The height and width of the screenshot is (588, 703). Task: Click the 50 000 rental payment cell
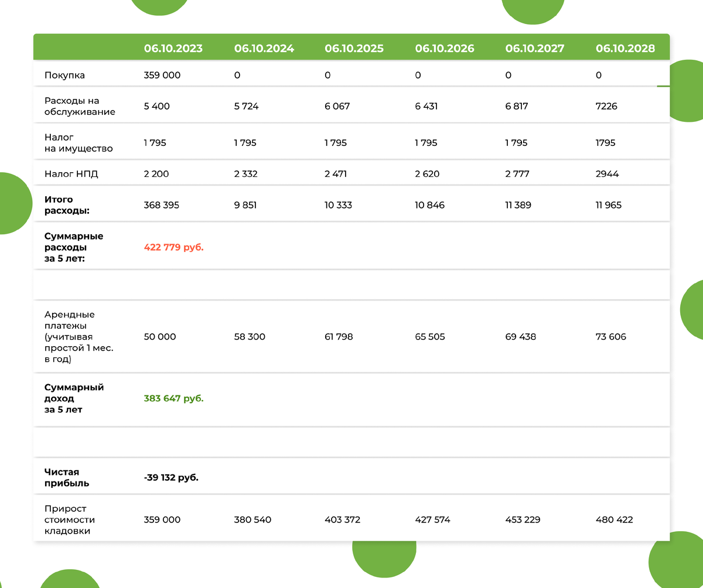point(160,337)
